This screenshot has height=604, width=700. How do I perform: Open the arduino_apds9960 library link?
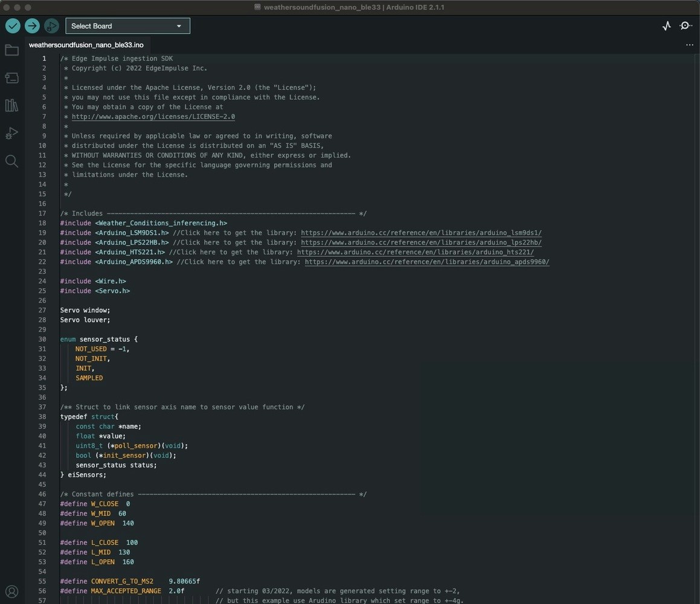(427, 262)
